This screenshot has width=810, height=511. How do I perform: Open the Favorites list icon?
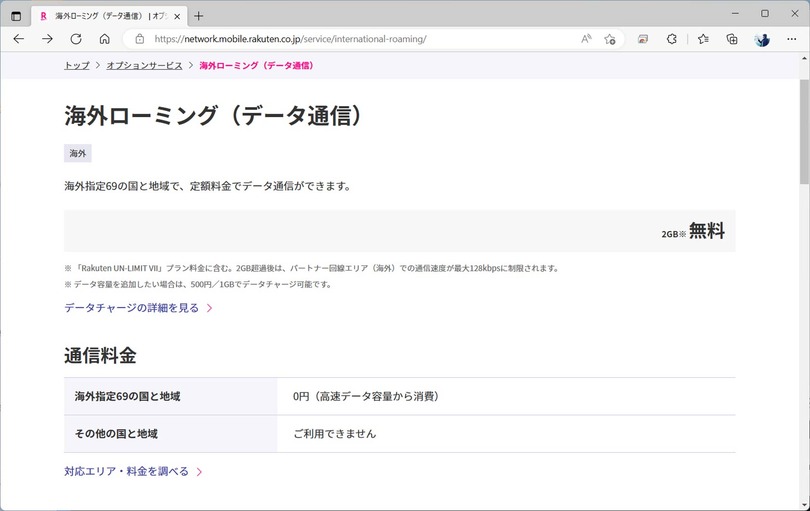(x=703, y=39)
